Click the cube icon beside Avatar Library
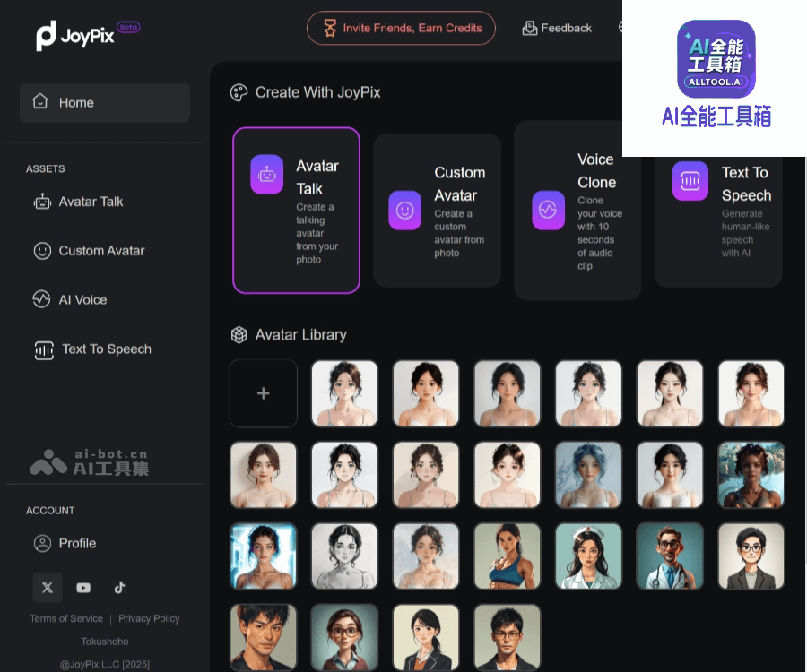 point(239,335)
